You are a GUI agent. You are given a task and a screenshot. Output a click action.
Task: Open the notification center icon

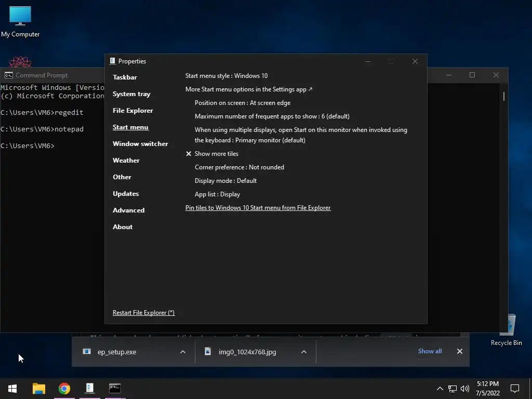pos(515,389)
